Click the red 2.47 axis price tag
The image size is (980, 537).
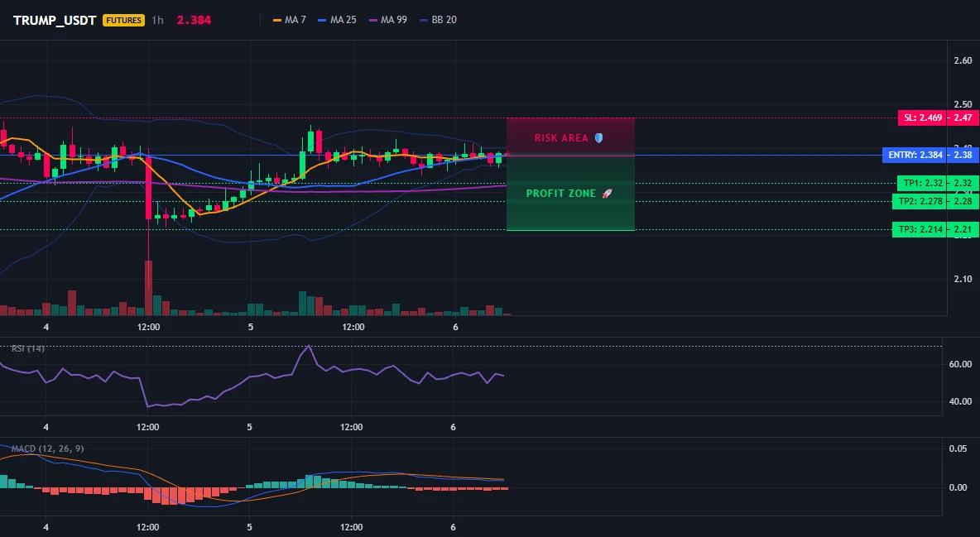coord(963,117)
